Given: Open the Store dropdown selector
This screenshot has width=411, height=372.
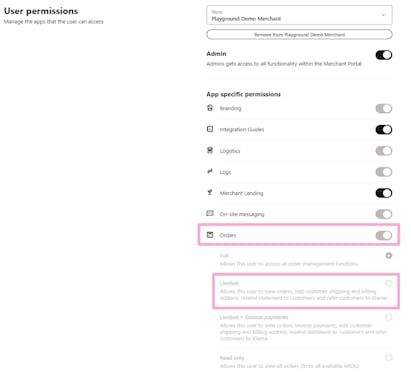Looking at the screenshot, I should click(x=299, y=15).
